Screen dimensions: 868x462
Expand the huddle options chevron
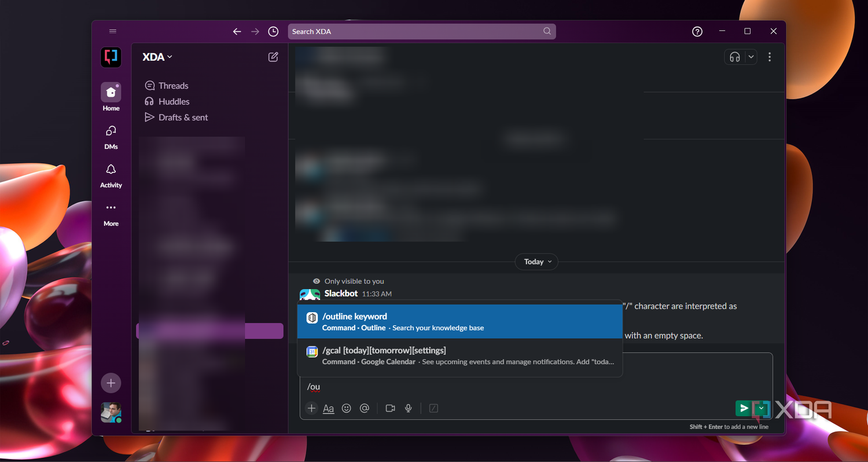tap(751, 57)
